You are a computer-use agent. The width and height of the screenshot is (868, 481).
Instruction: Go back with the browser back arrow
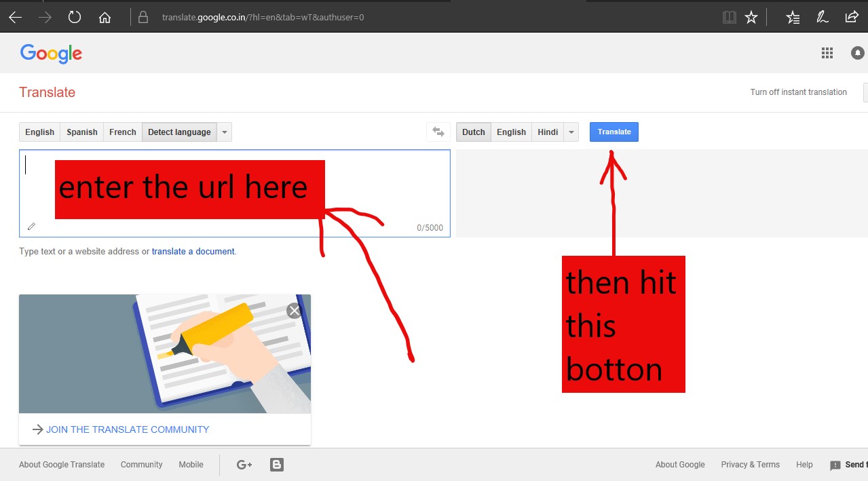click(x=15, y=18)
